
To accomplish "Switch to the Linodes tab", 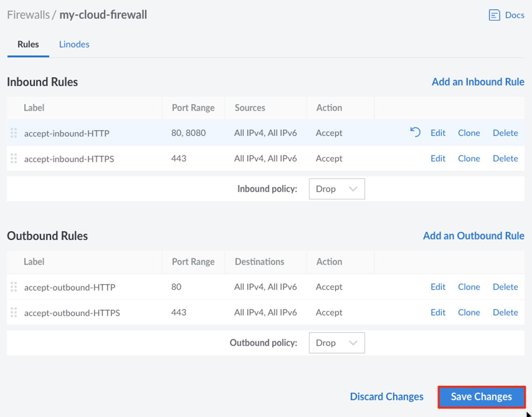I will 74,44.
